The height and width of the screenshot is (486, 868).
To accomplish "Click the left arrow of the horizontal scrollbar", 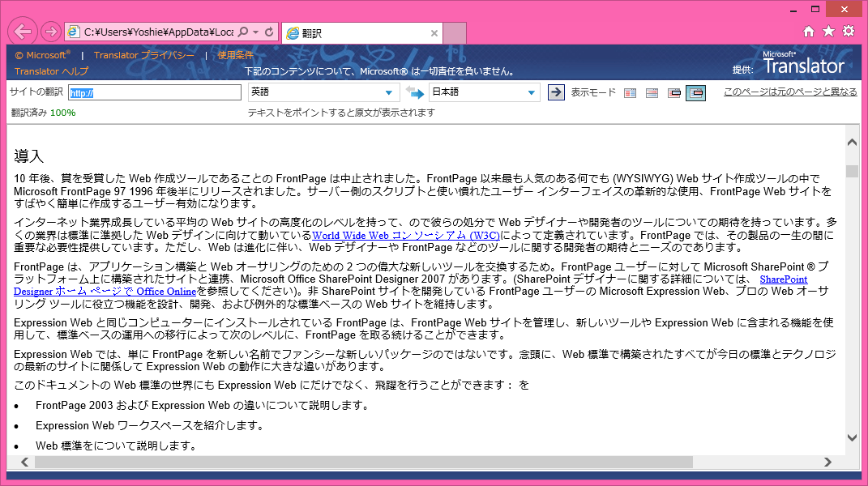I will pos(24,462).
